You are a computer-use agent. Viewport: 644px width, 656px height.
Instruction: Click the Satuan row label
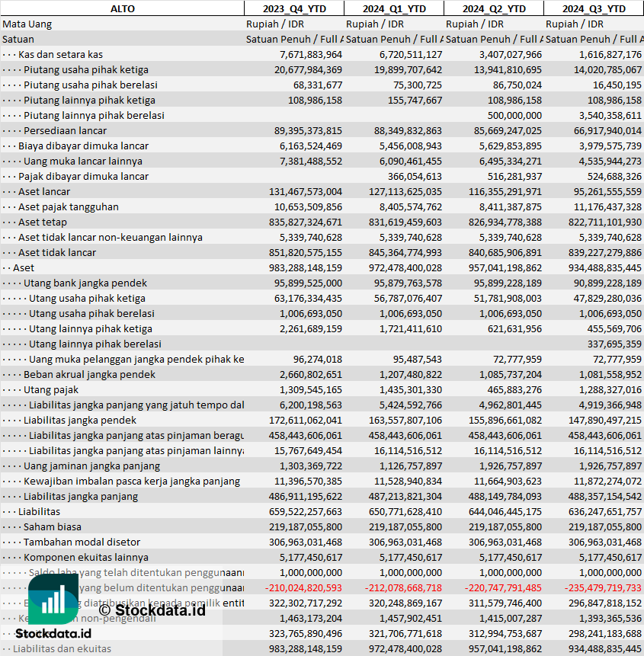18,39
